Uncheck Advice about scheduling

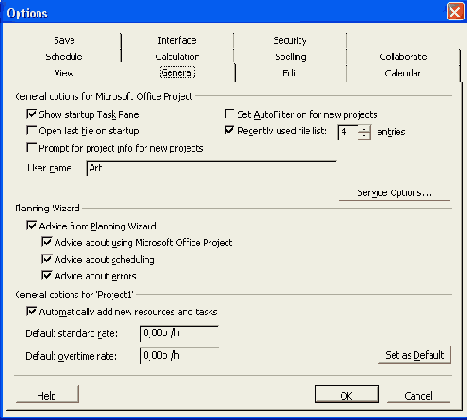pyautogui.click(x=47, y=259)
